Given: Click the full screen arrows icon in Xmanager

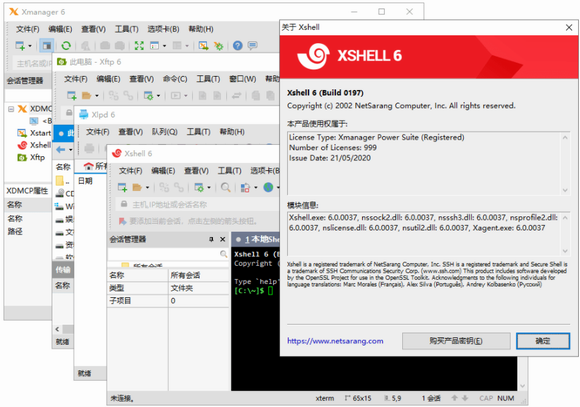Looking at the screenshot, I should 139,46.
